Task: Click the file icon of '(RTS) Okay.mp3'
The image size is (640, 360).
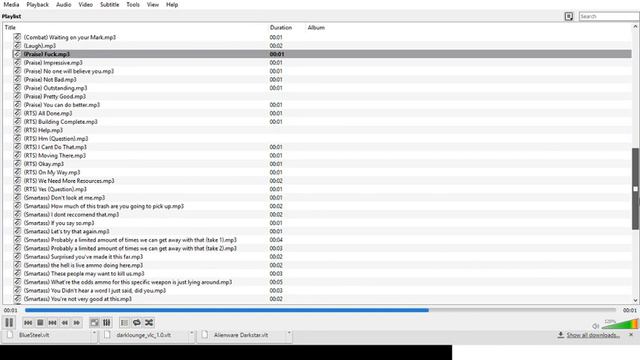Action: pos(17,164)
